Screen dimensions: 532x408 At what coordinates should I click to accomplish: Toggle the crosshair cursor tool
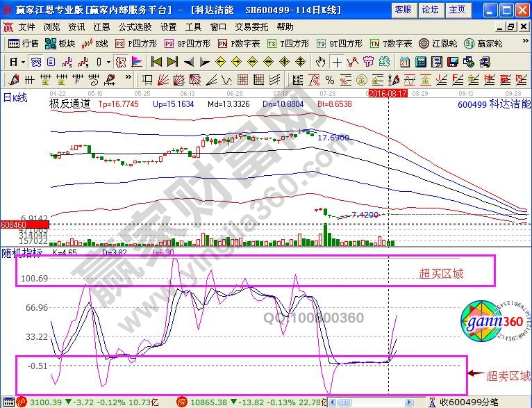(x=336, y=61)
